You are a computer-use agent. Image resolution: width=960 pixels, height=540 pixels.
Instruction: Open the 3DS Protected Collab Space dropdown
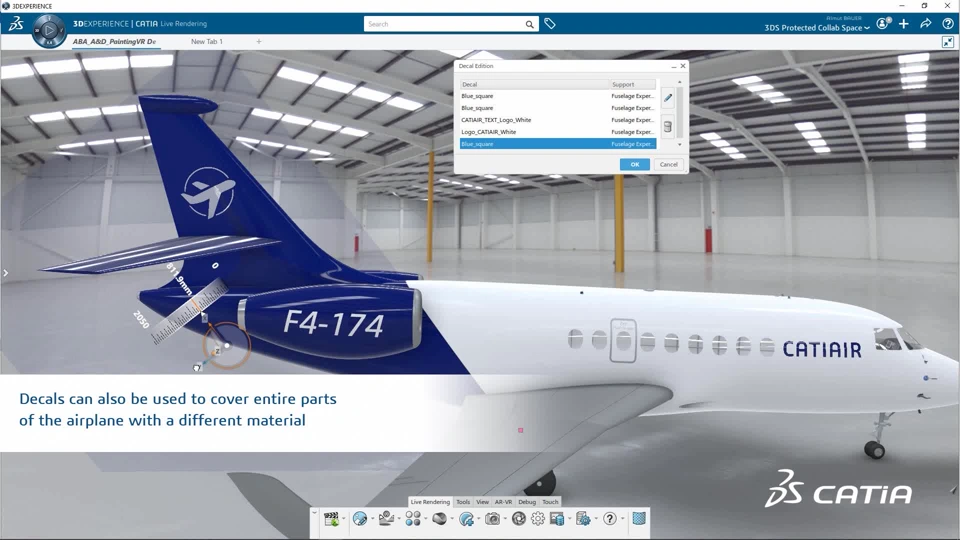pos(817,28)
